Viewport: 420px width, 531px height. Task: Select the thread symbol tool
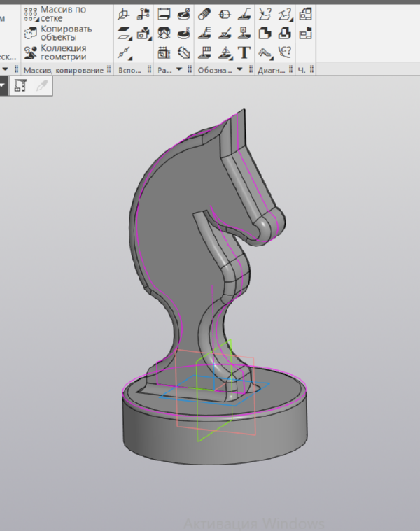204,14
